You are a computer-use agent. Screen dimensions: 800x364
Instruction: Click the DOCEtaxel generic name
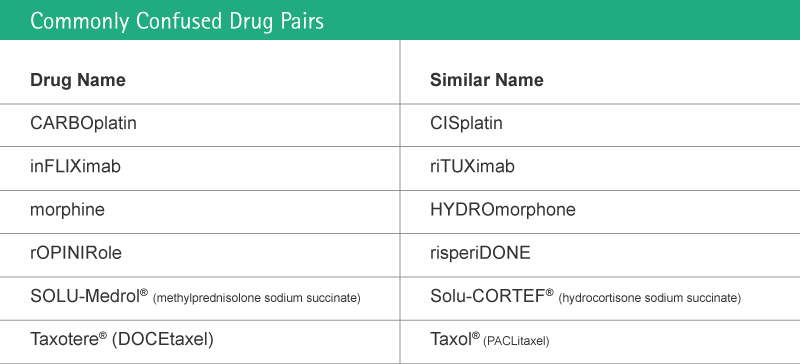pyautogui.click(x=162, y=339)
